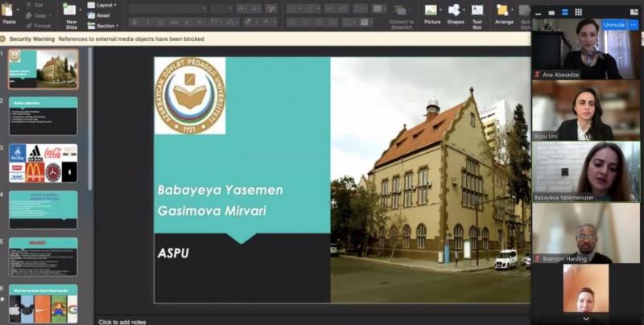The height and width of the screenshot is (325, 644).
Task: Toggle Zoom strip view (blue icon)
Action: coord(565,12)
